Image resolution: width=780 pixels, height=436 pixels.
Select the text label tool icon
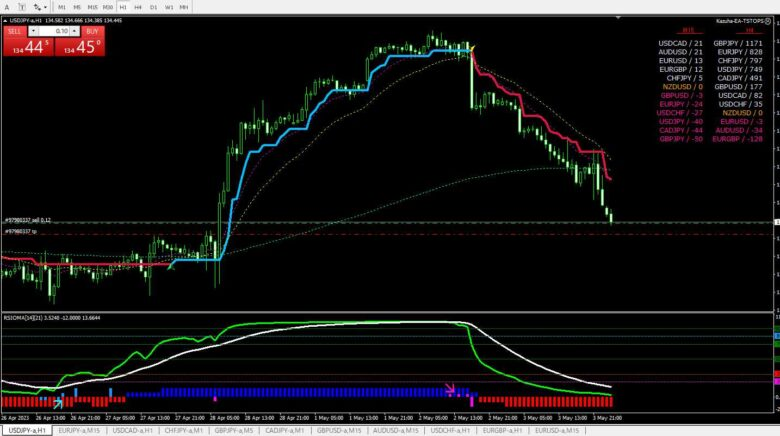pyautogui.click(x=22, y=7)
